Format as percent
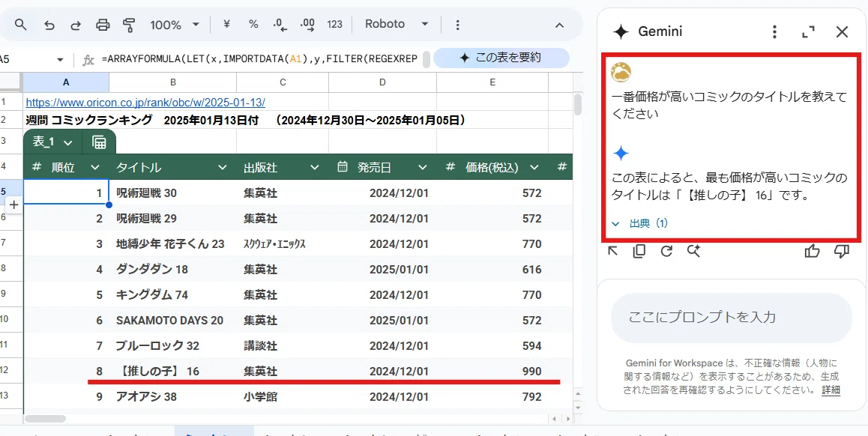 click(x=253, y=24)
